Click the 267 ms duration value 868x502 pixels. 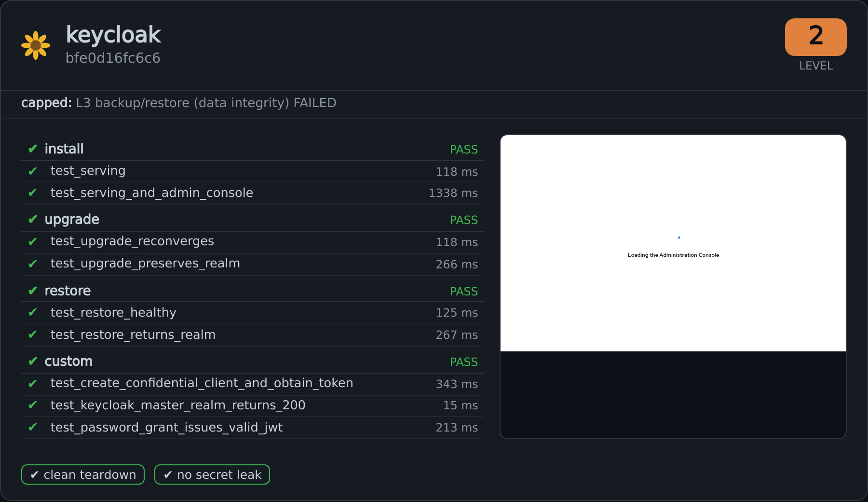click(457, 335)
